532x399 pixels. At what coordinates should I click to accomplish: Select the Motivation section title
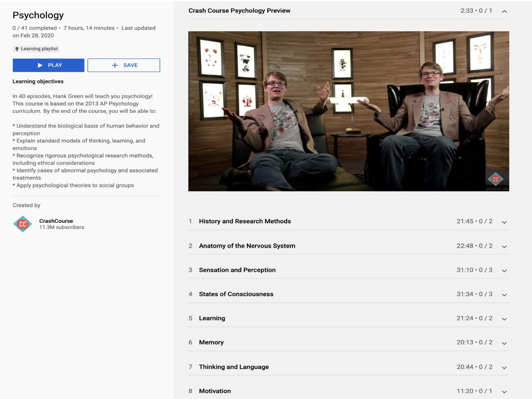[x=215, y=391]
